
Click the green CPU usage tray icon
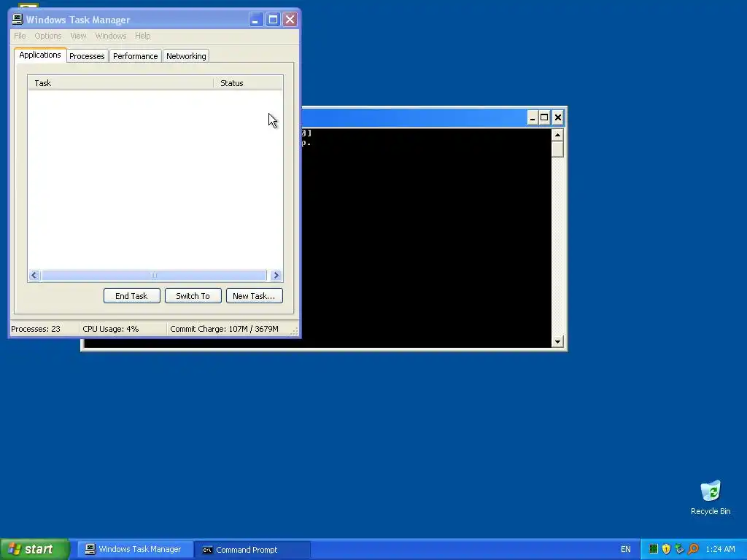tap(654, 549)
